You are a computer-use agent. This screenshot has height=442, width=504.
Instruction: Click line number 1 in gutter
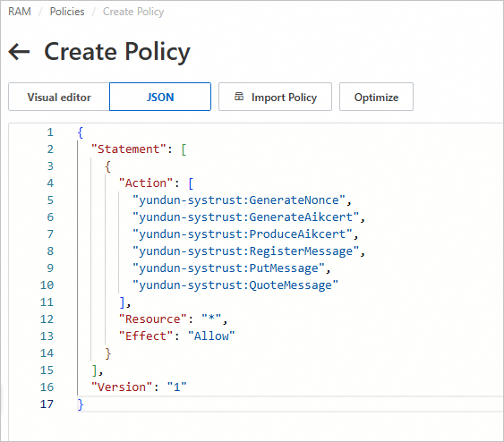click(50, 132)
